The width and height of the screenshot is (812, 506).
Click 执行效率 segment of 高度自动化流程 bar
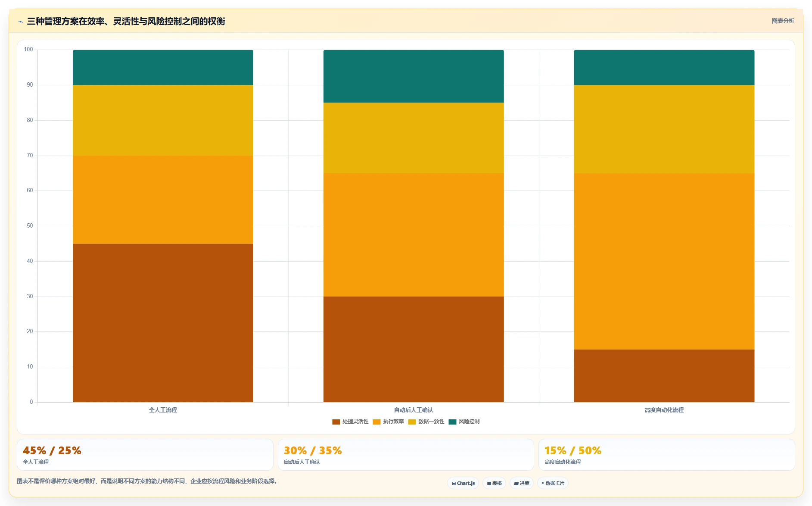point(664,261)
